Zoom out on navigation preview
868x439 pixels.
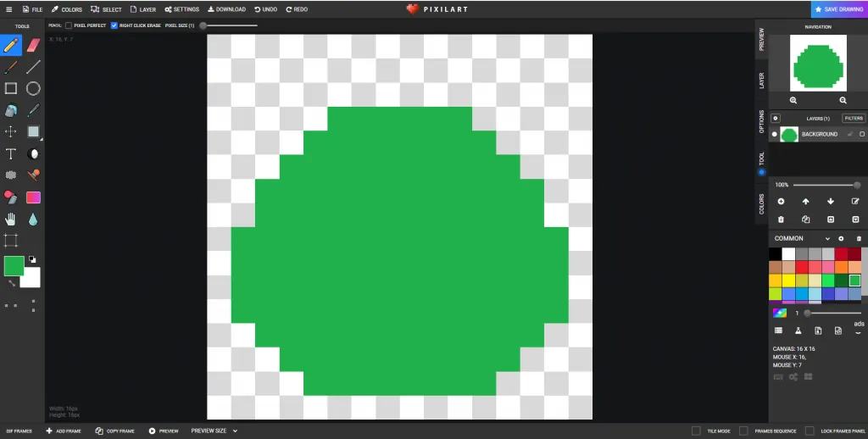click(x=843, y=100)
